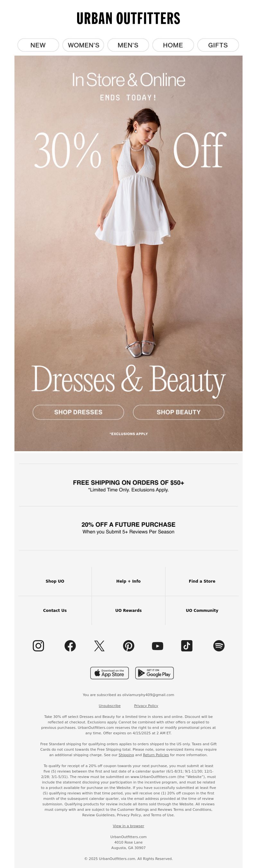Screen dimensions: 257x868
Task: Go to the HOME category tab
Action: pos(173,45)
